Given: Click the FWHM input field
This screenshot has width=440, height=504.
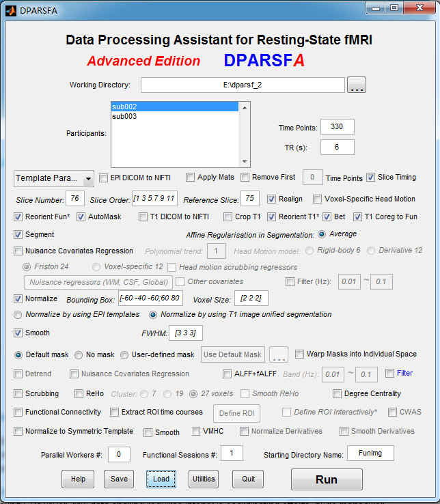Looking at the screenshot, I should pyautogui.click(x=186, y=333).
